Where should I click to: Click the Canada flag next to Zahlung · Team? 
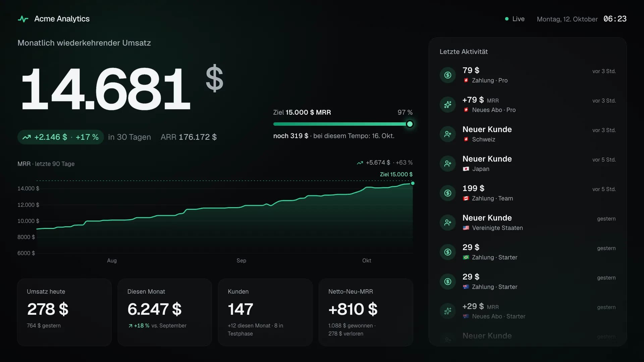click(x=466, y=198)
